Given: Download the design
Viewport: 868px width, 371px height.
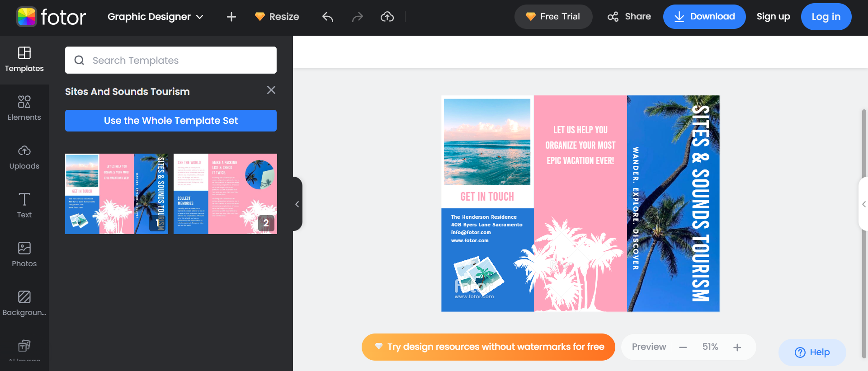Looking at the screenshot, I should coord(704,17).
